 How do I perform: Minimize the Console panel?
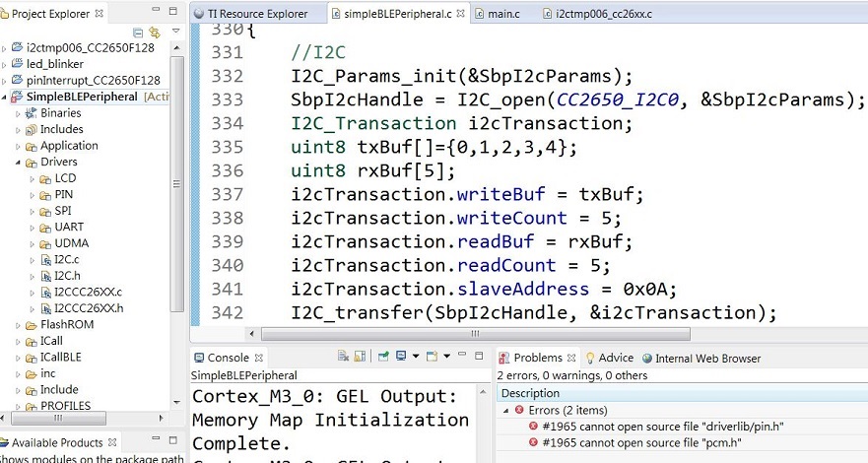tap(462, 355)
